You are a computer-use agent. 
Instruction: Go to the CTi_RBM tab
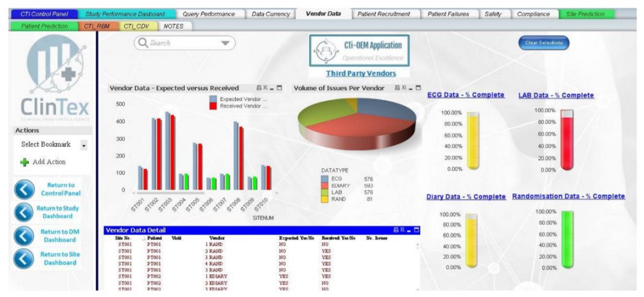[97, 26]
